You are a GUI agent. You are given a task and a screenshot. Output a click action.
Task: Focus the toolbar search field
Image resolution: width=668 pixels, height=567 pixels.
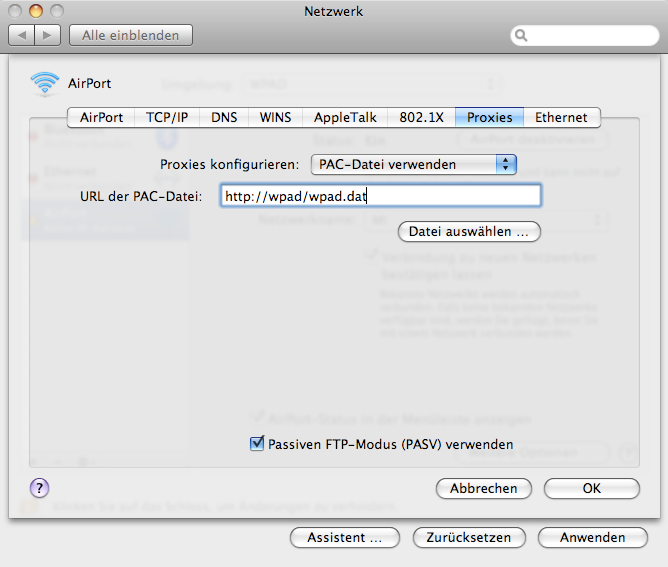[584, 35]
